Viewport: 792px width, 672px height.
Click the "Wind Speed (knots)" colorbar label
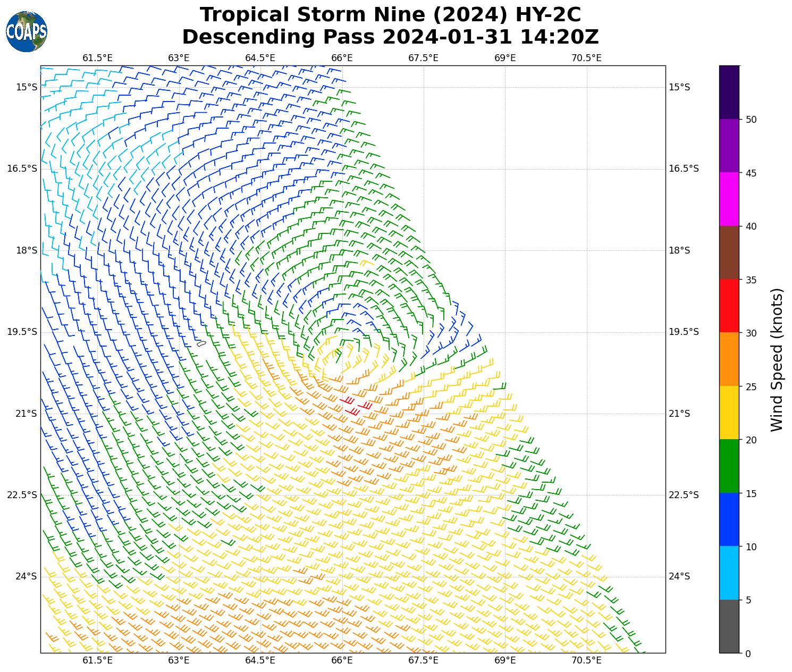coord(777,359)
